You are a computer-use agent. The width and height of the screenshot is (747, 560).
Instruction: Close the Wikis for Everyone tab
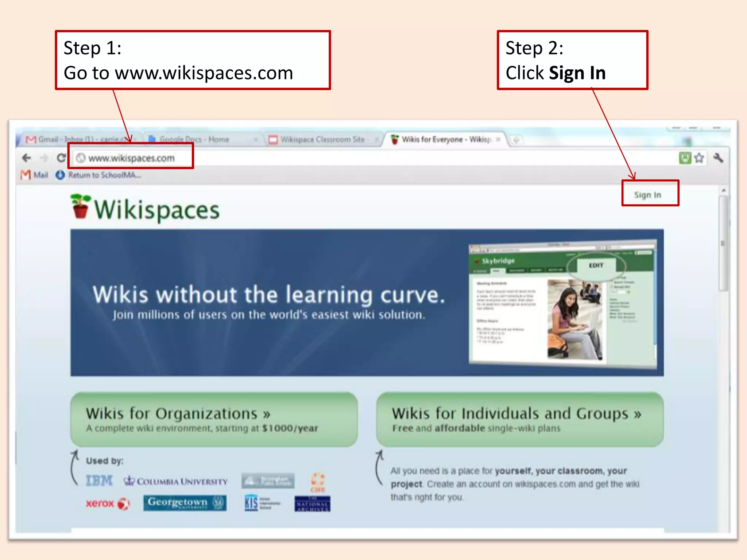point(498,139)
